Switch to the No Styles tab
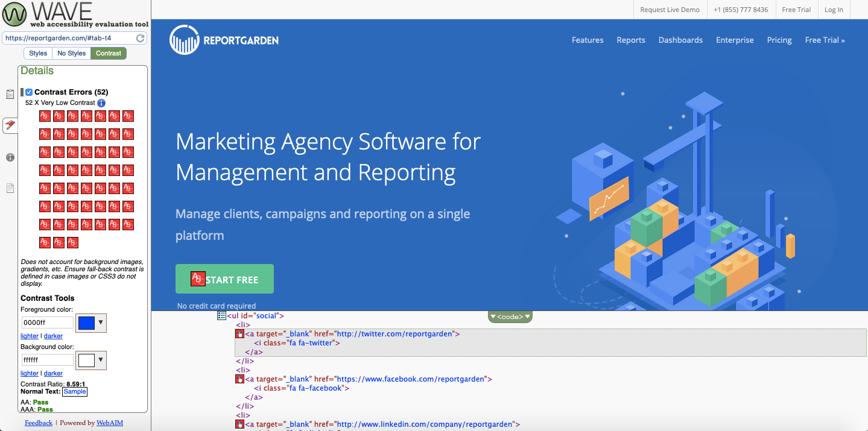The image size is (868, 431). click(71, 53)
